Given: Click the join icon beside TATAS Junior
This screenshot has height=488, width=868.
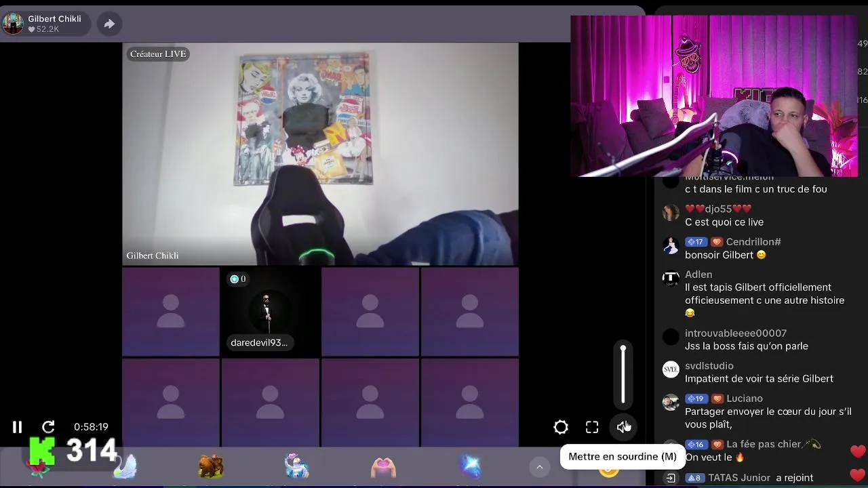Looking at the screenshot, I should (671, 478).
